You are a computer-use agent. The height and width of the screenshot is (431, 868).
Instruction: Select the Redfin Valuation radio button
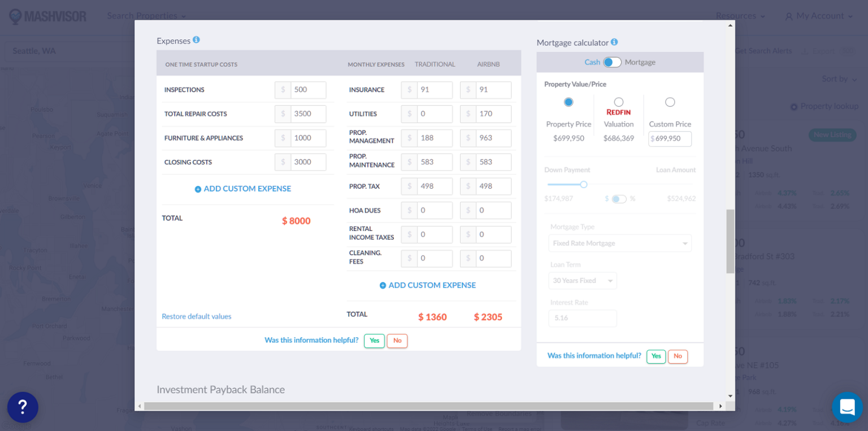(x=619, y=102)
